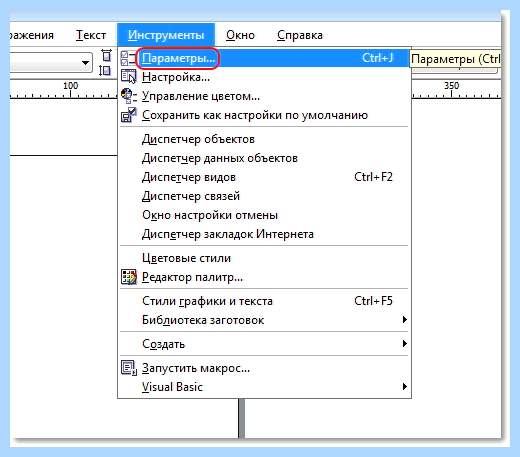The height and width of the screenshot is (457, 520).
Task: Choose Параметры... menu entry
Action: click(x=264, y=58)
